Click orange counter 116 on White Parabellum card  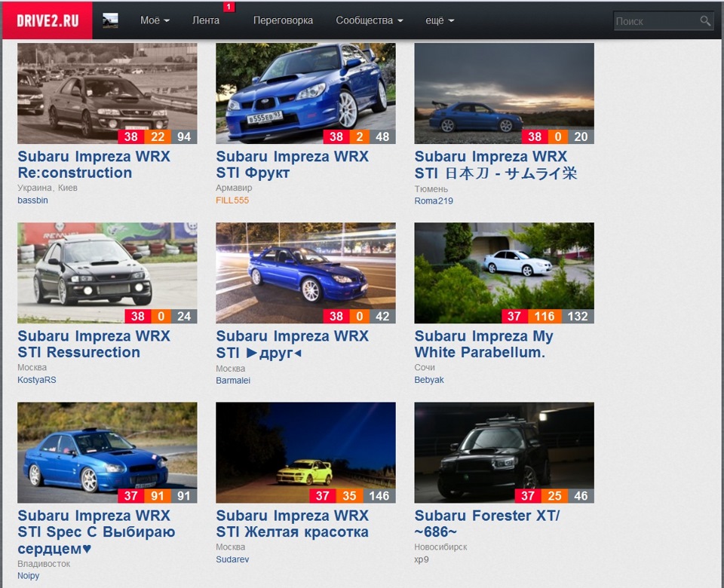click(x=545, y=316)
